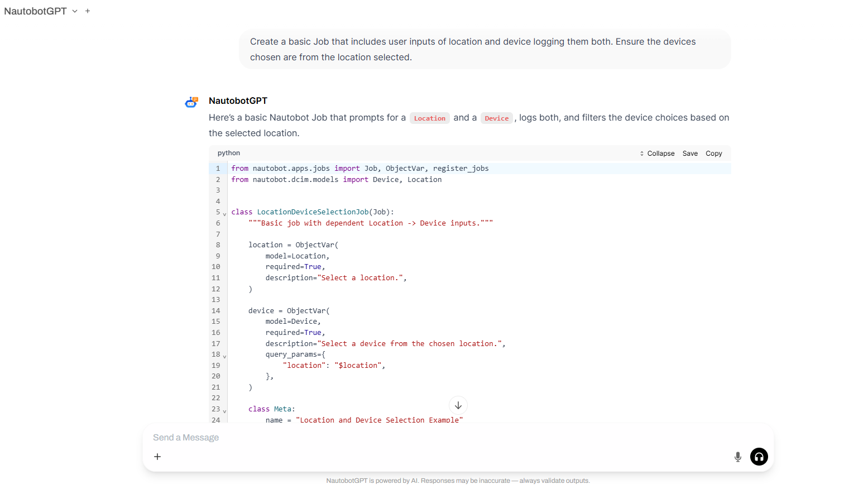Collapse the python code block

[657, 154]
